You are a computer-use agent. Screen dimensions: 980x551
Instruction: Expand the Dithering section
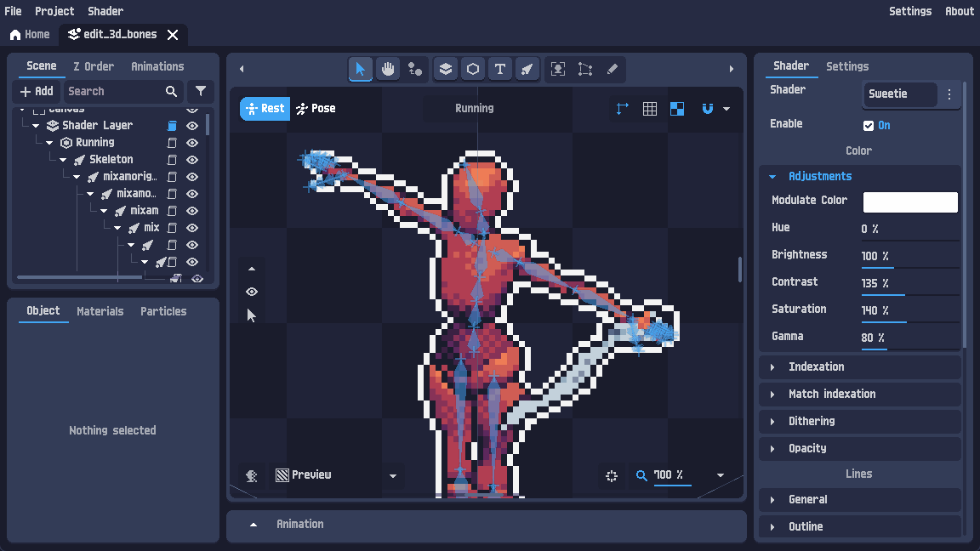click(x=812, y=421)
